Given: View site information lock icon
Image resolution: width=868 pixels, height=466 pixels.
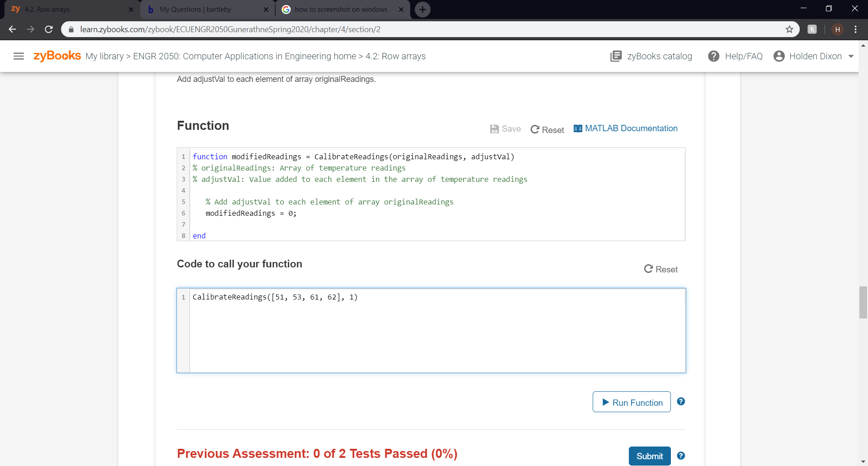Looking at the screenshot, I should pyautogui.click(x=71, y=29).
